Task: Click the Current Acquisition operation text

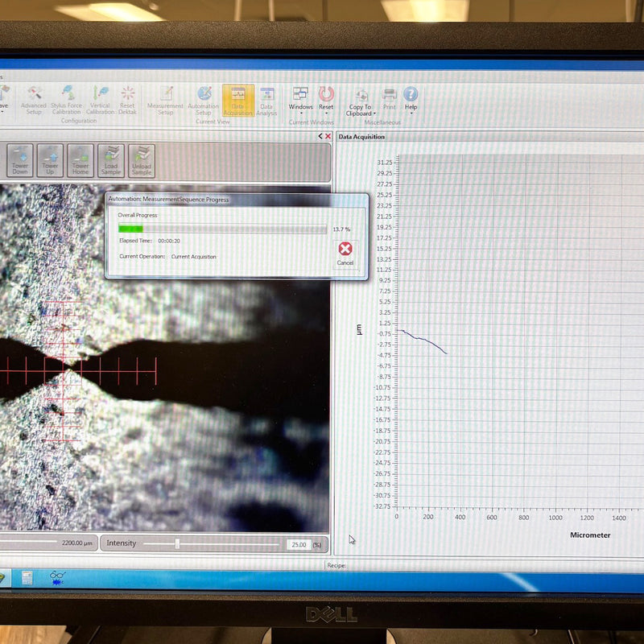Action: [193, 257]
